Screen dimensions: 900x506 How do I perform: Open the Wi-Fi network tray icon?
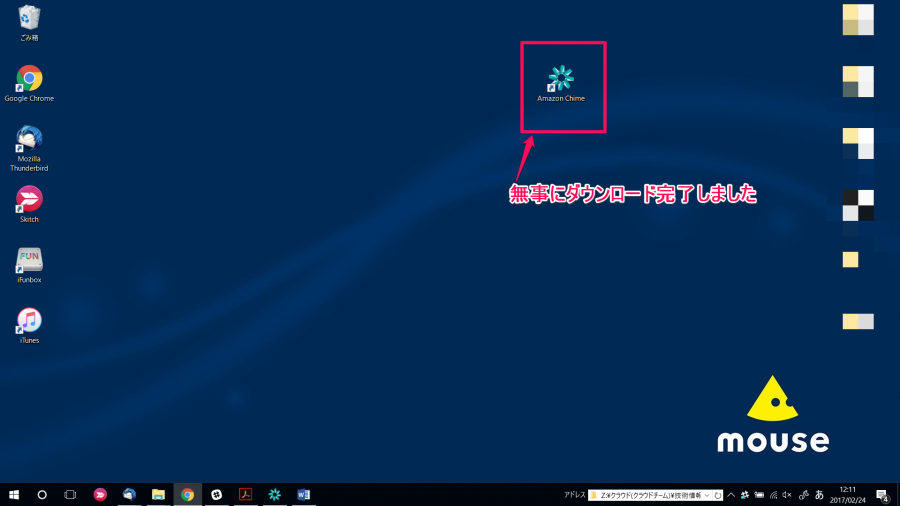coord(774,495)
